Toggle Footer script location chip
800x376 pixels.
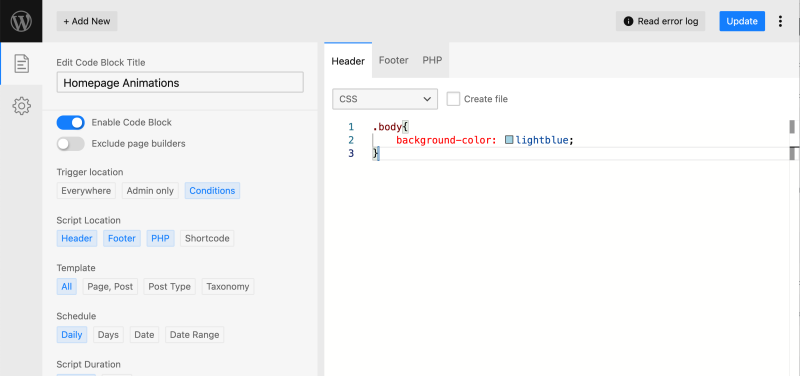coord(122,238)
